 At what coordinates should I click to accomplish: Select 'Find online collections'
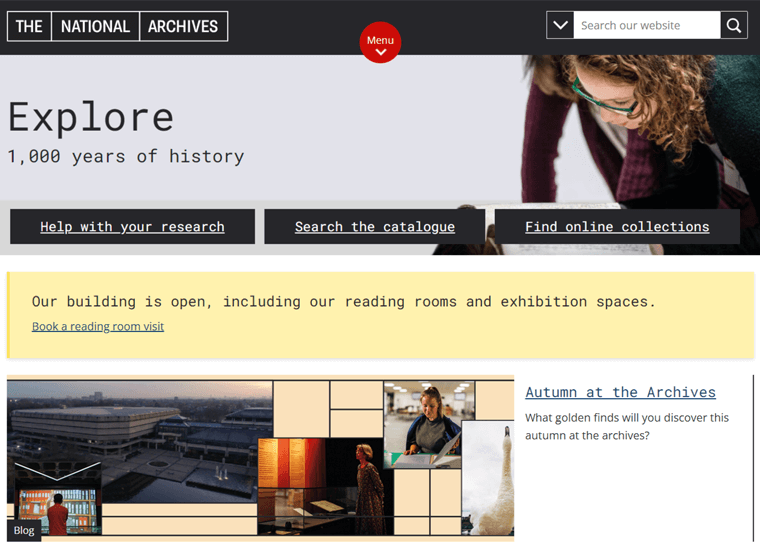click(x=617, y=227)
